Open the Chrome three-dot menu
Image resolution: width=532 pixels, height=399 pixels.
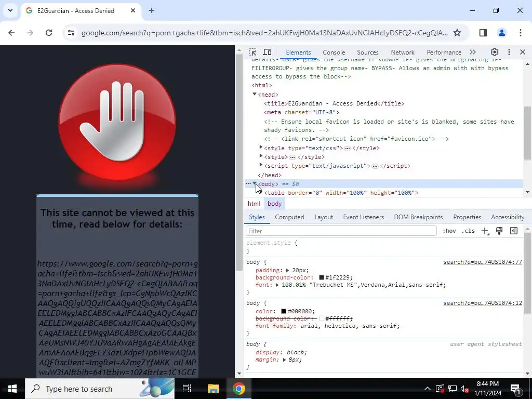point(521,33)
